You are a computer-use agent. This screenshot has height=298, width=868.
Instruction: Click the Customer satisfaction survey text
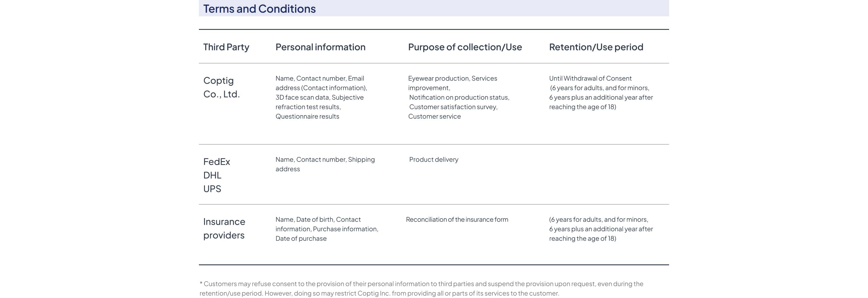click(x=453, y=107)
